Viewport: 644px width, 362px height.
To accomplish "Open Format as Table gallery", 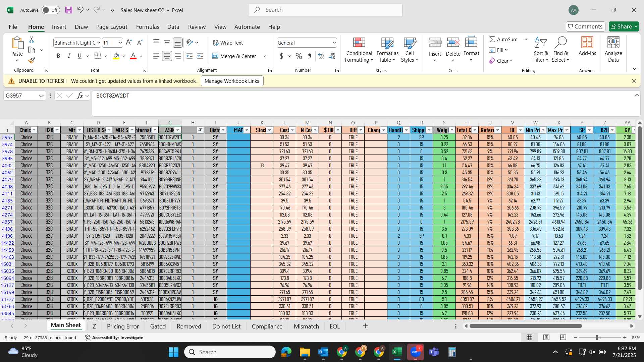I will (x=387, y=50).
